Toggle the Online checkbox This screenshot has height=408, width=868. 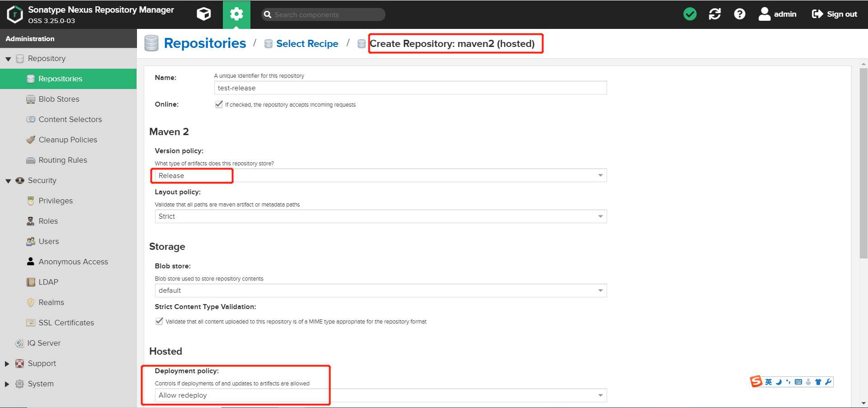(219, 104)
